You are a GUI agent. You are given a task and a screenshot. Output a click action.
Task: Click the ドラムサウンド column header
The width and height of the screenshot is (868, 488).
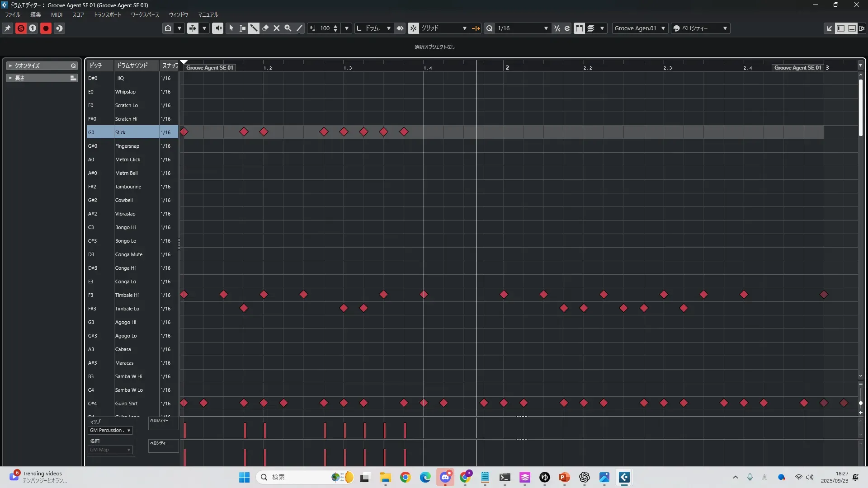pos(132,66)
